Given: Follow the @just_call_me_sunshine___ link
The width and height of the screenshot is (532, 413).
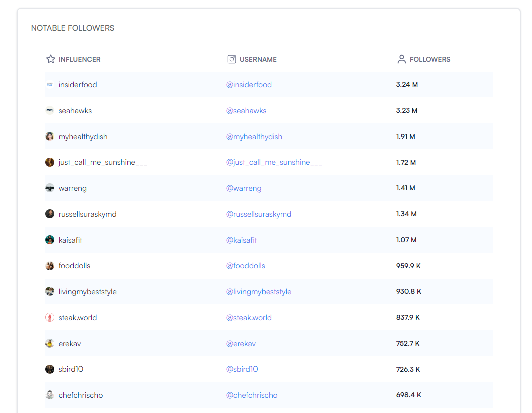Looking at the screenshot, I should point(274,162).
